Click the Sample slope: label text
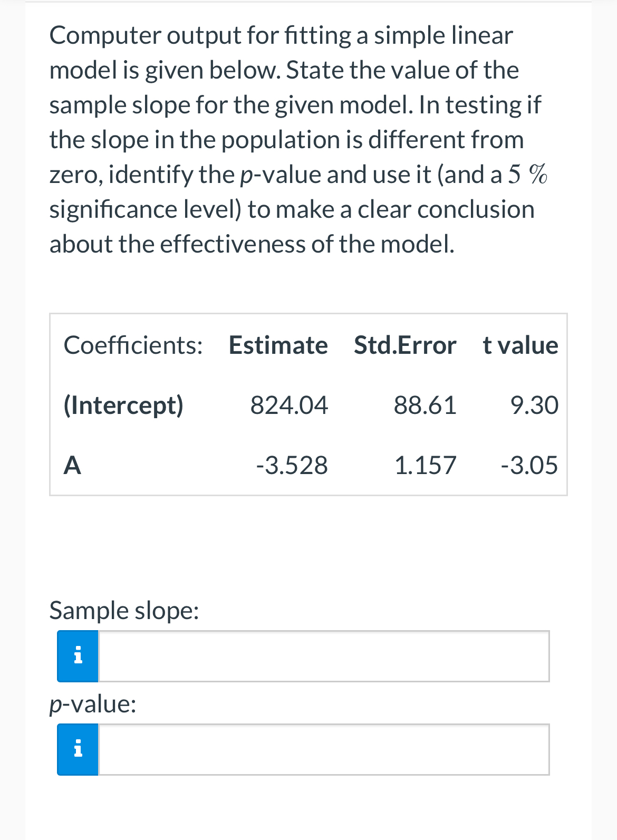The height and width of the screenshot is (840, 617). (124, 611)
